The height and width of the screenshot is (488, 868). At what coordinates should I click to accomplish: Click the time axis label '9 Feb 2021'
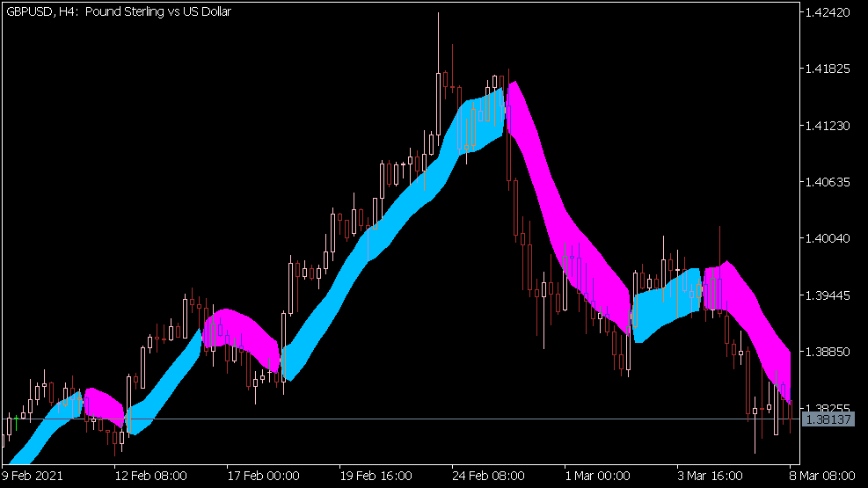(33, 476)
